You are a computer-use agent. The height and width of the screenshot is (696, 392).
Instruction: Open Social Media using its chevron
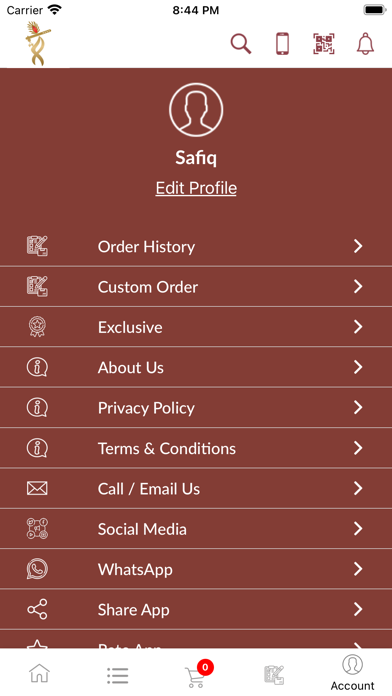[x=358, y=529]
